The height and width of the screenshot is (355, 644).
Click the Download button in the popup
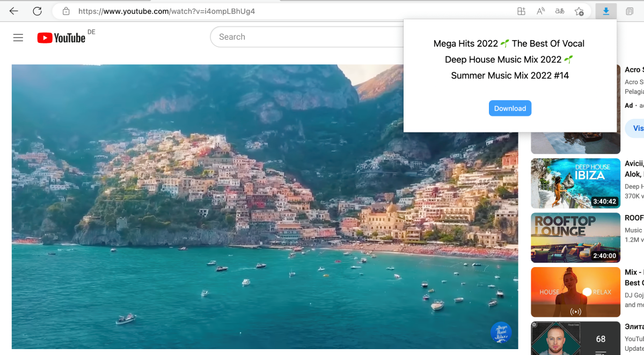510,108
